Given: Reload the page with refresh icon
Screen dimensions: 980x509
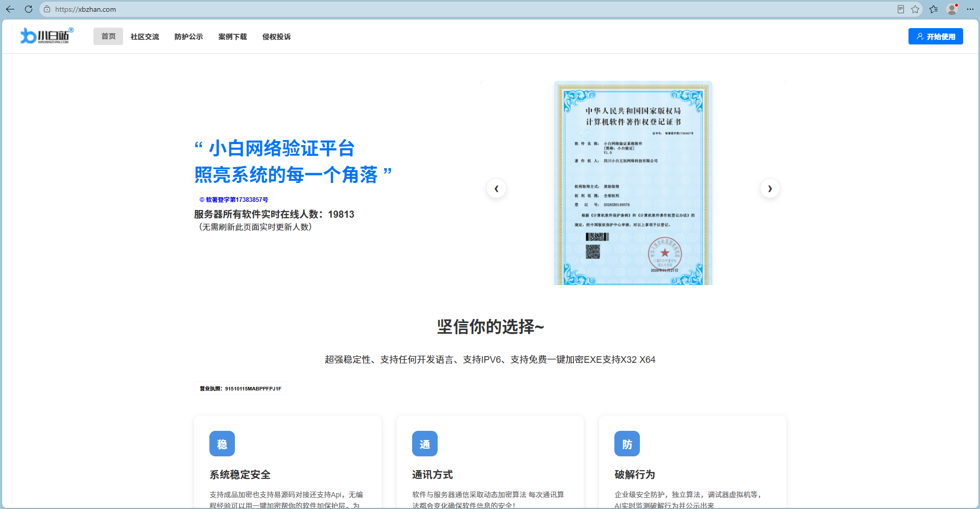Looking at the screenshot, I should tap(29, 9).
